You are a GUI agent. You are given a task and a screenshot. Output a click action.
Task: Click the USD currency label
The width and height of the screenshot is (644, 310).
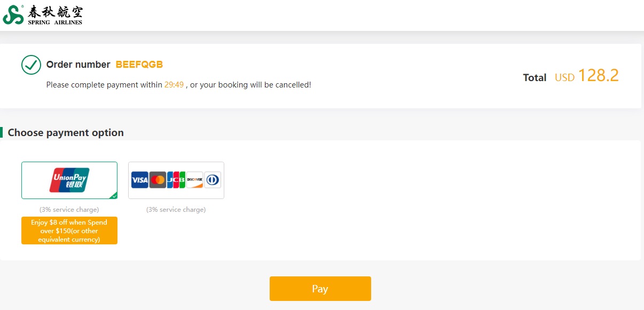(564, 78)
